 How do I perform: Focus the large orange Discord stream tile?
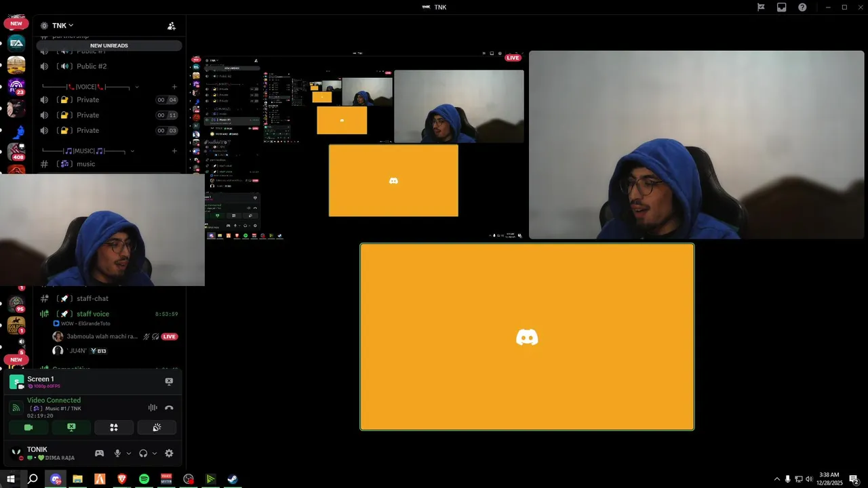coord(527,337)
